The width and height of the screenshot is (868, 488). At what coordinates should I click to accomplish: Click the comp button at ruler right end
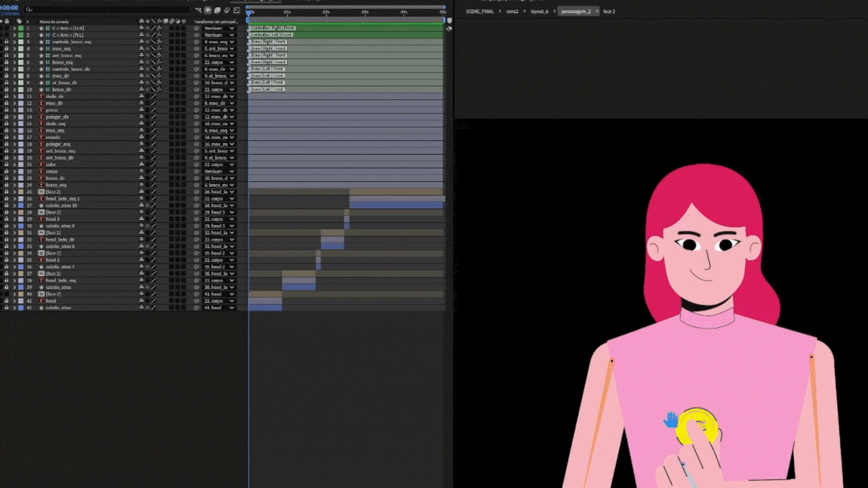[x=449, y=28]
